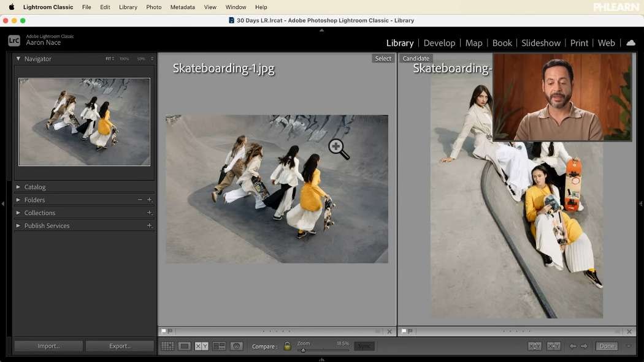Open the Lightroom Classic menu

point(48,7)
